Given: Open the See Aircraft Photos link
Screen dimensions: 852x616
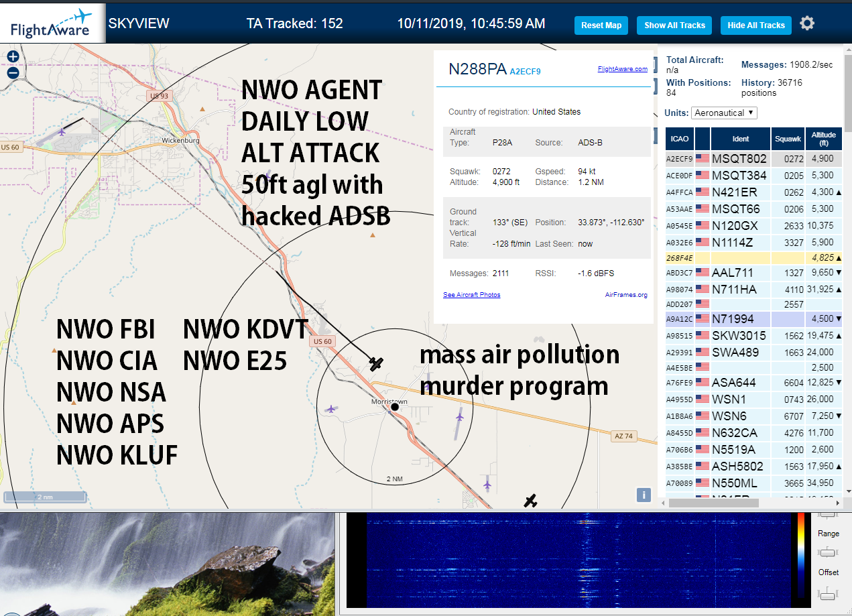Looking at the screenshot, I should (471, 295).
